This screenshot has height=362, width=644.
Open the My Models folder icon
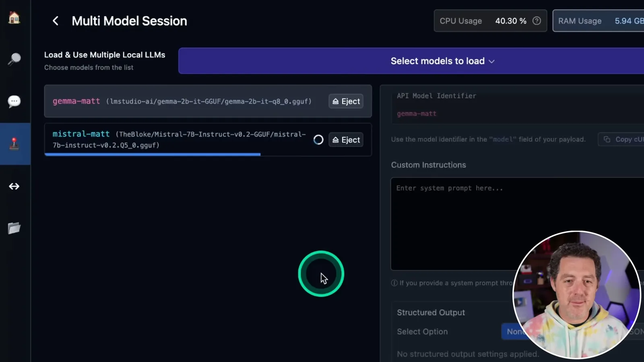click(x=14, y=228)
